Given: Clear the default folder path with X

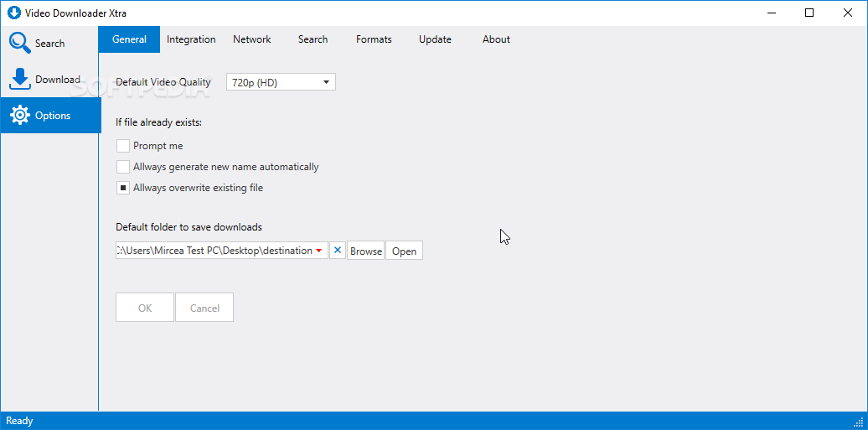Looking at the screenshot, I should tap(337, 251).
